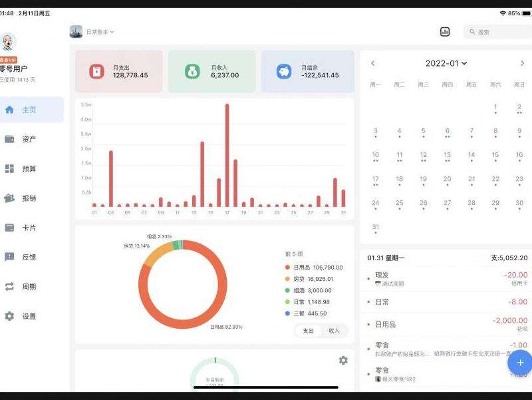Viewport: 532px width, 400px height.
Task: Go to previous month in calendar
Action: (x=373, y=63)
